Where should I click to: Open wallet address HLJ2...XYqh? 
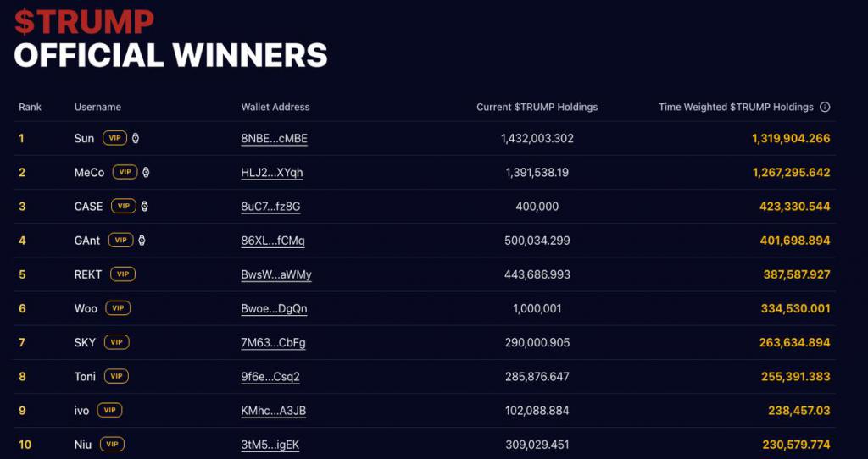[x=271, y=173]
